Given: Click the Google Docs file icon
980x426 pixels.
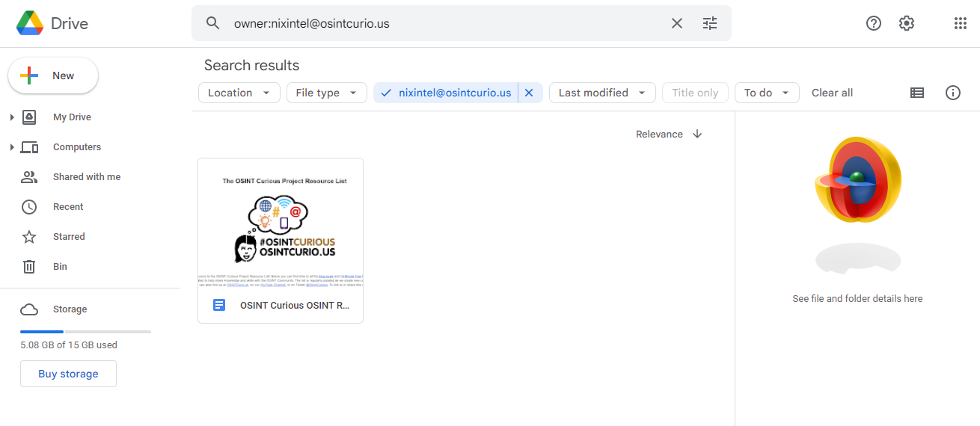Looking at the screenshot, I should pyautogui.click(x=219, y=305).
